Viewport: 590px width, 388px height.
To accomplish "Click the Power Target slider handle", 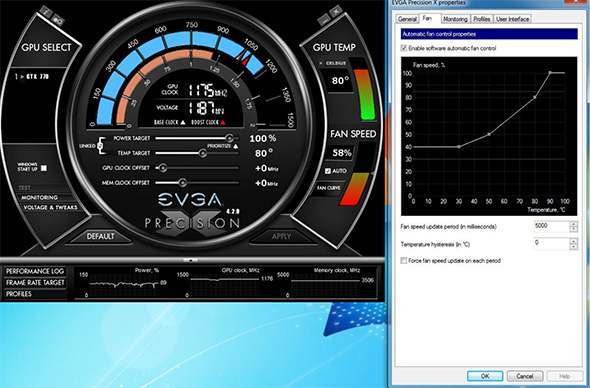I will 229,138.
